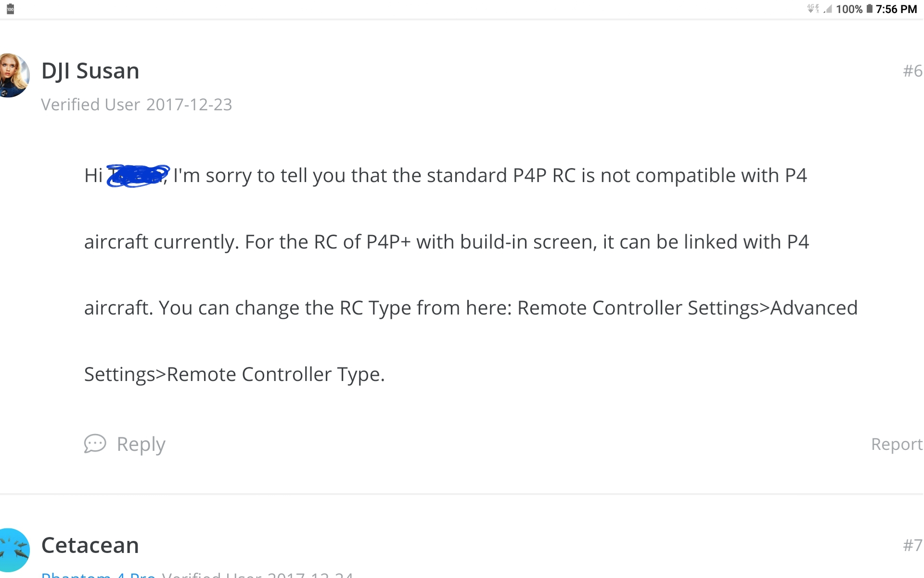Tap the 7:56 PM clock
Viewport: 924px width, 578px height.
(897, 9)
